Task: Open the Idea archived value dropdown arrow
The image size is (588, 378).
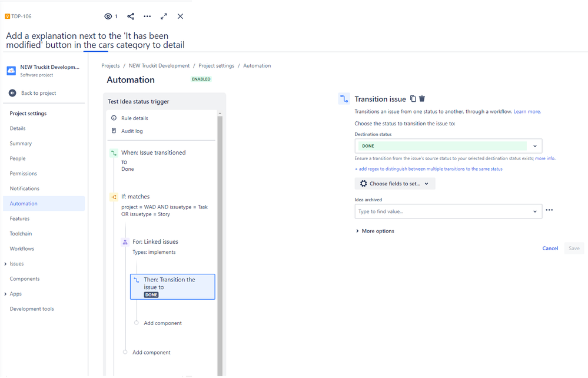Action: coord(535,211)
